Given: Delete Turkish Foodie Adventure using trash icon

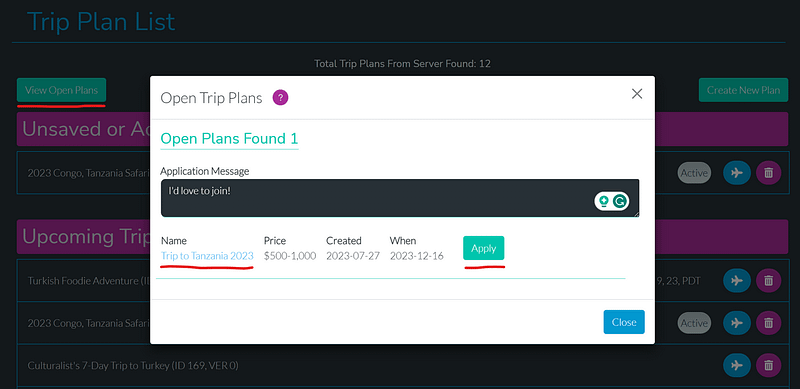Looking at the screenshot, I should 768,280.
